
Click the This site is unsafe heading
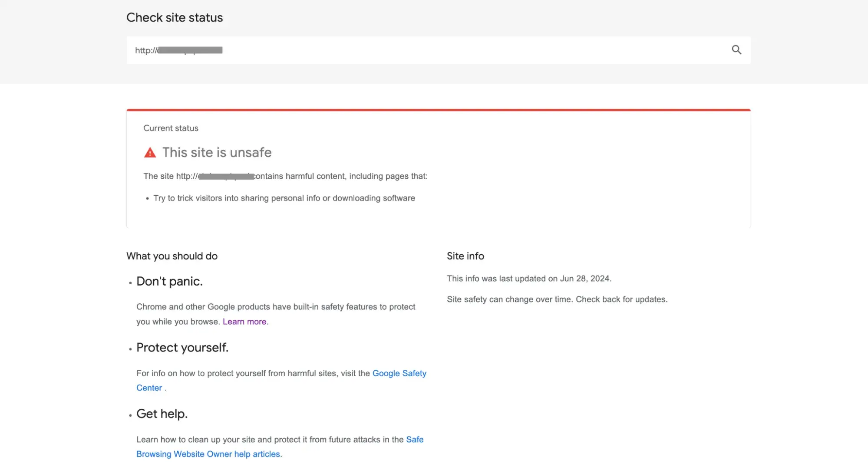coord(217,152)
